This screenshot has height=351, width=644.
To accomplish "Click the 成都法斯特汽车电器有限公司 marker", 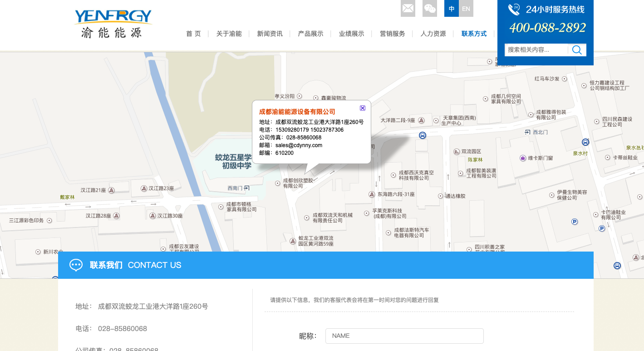I will click(x=388, y=232).
